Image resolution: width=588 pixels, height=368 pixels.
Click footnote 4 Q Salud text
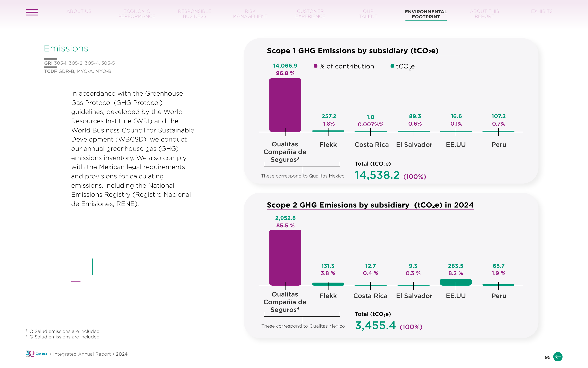click(x=63, y=337)
